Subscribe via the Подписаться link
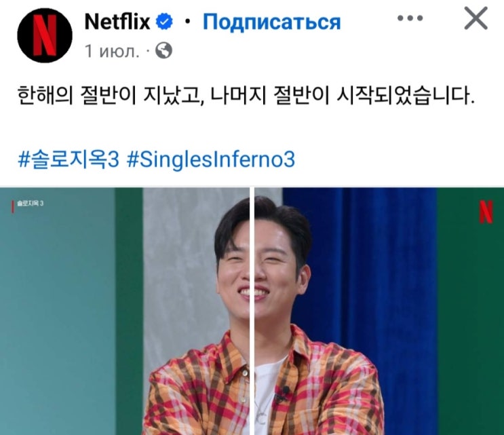 [x=271, y=22]
